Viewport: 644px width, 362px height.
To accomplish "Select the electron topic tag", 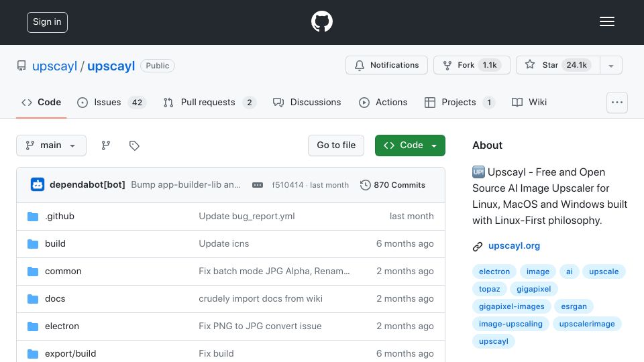I will click(494, 271).
